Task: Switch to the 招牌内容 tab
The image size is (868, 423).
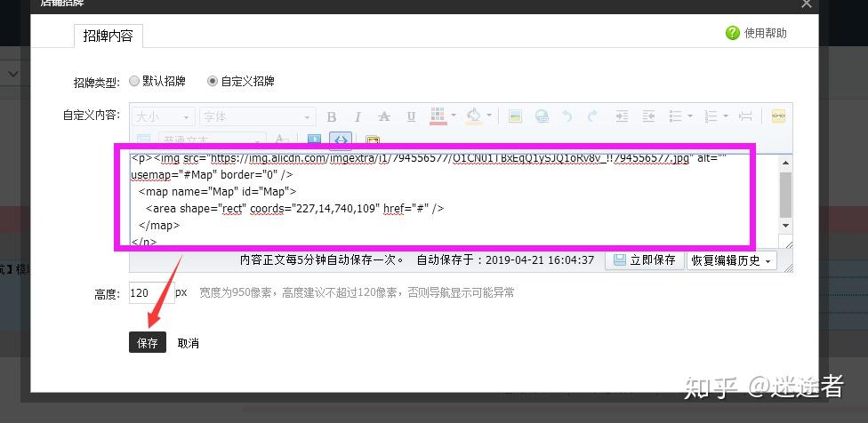Action: pyautogui.click(x=108, y=36)
